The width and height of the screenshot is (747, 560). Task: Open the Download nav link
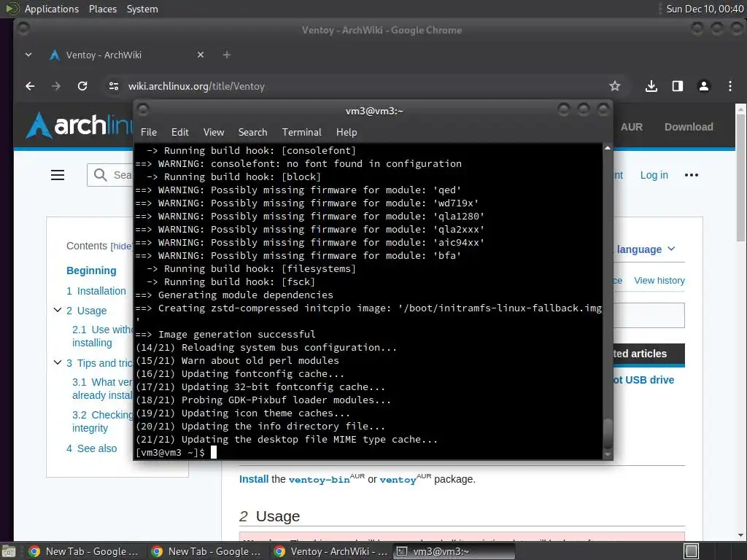(689, 127)
